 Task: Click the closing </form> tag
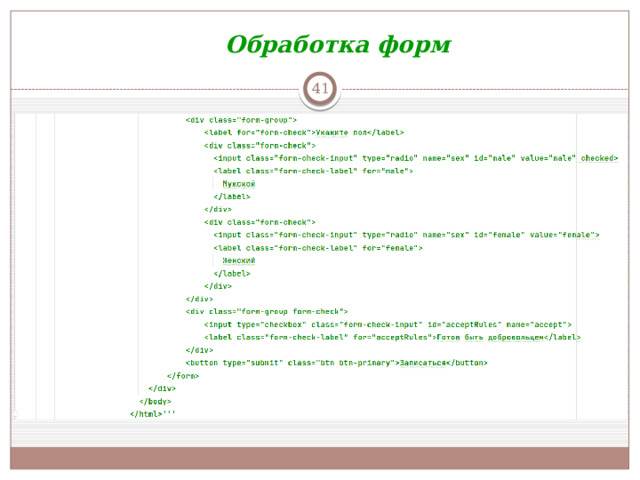coord(183,376)
